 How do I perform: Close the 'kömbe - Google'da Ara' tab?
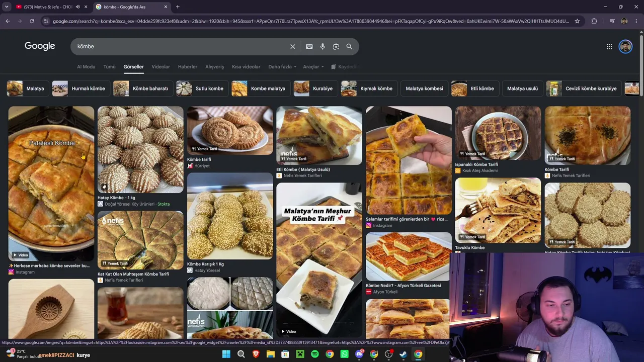point(166,7)
